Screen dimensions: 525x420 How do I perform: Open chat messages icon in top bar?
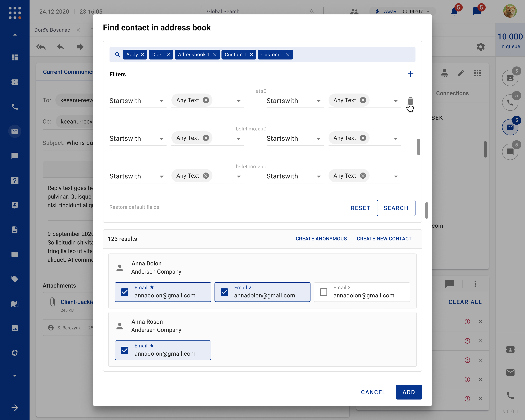pos(477,11)
